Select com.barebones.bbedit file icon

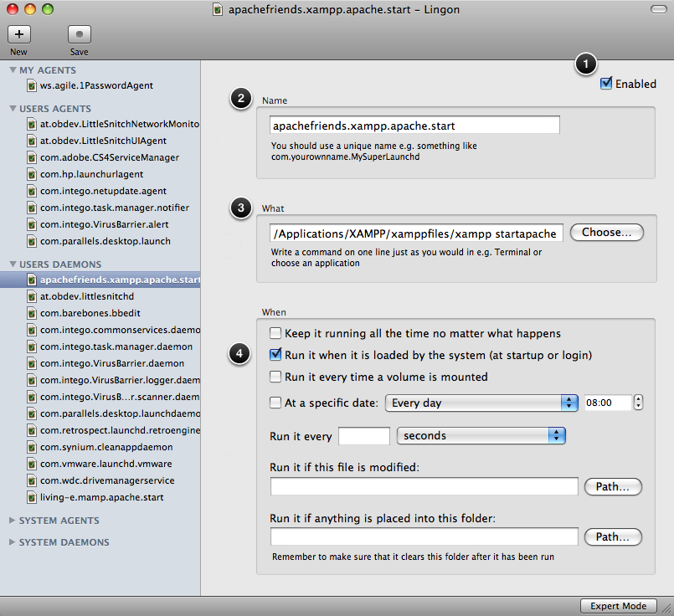coord(31,314)
